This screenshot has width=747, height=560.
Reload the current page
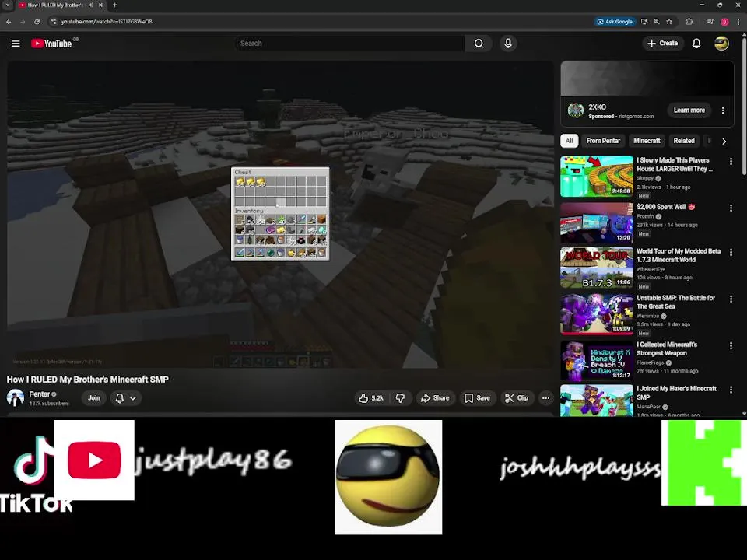[x=37, y=22]
